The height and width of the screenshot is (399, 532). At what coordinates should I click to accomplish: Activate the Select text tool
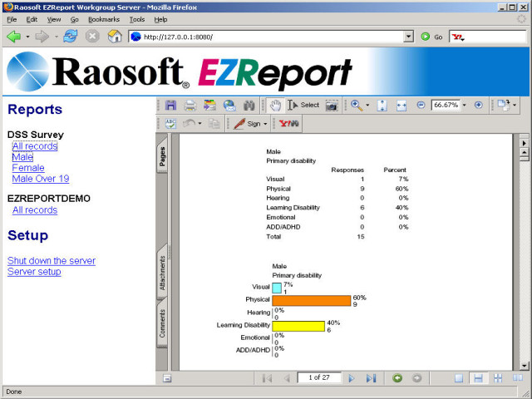[x=303, y=106]
